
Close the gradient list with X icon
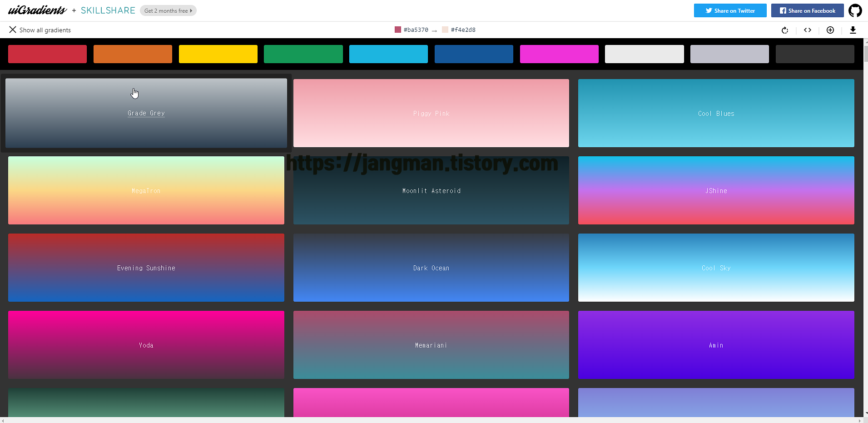[x=13, y=30]
